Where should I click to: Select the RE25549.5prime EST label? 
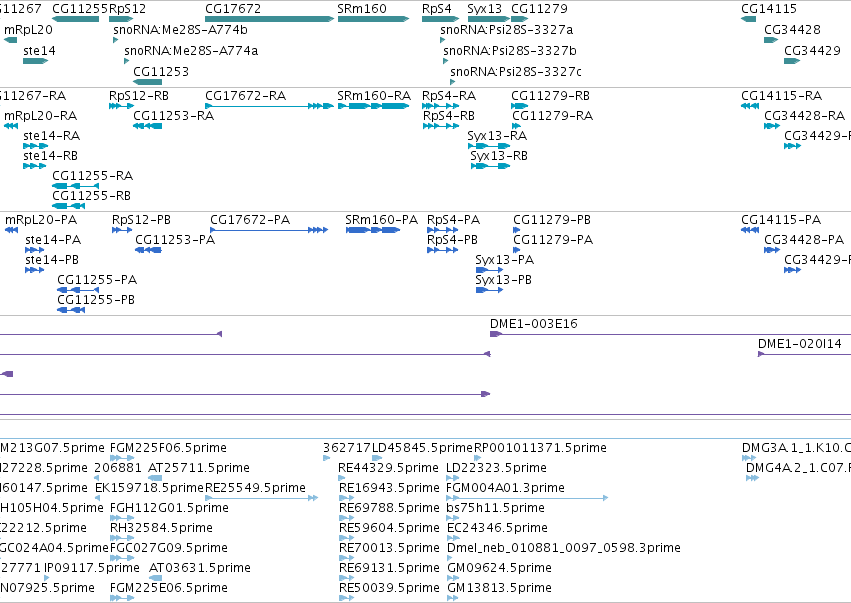click(x=256, y=488)
